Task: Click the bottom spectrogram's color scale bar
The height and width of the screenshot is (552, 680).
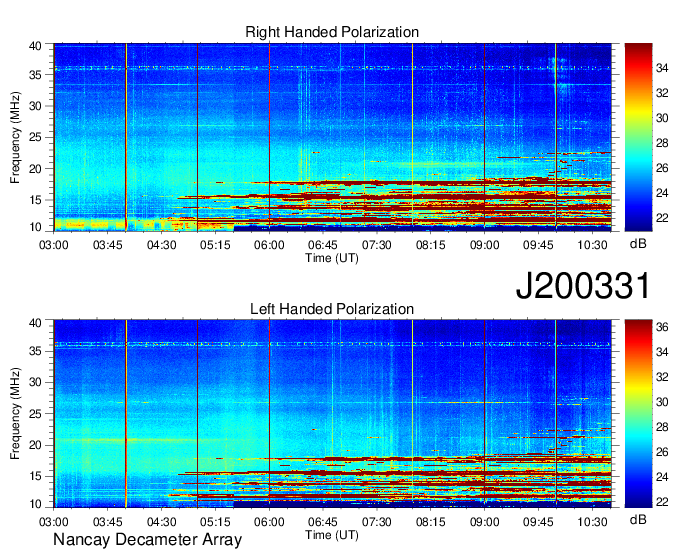Action: pyautogui.click(x=638, y=414)
